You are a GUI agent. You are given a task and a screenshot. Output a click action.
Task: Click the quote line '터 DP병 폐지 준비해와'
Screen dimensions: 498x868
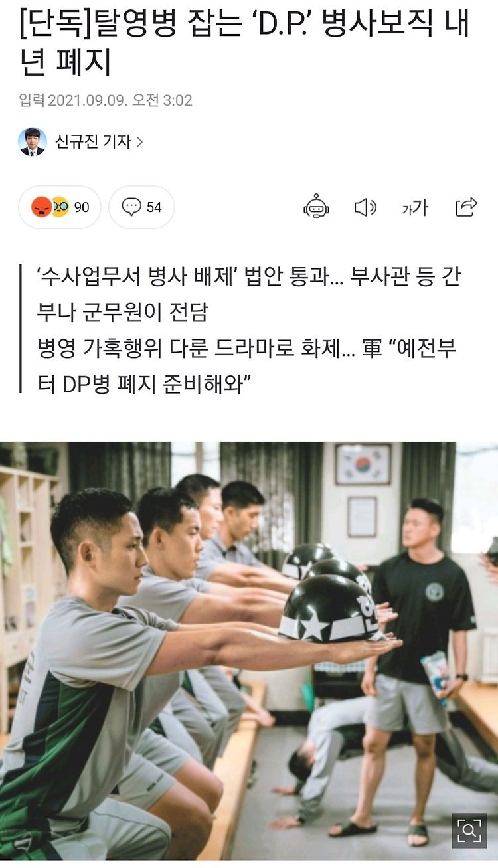[x=143, y=385]
